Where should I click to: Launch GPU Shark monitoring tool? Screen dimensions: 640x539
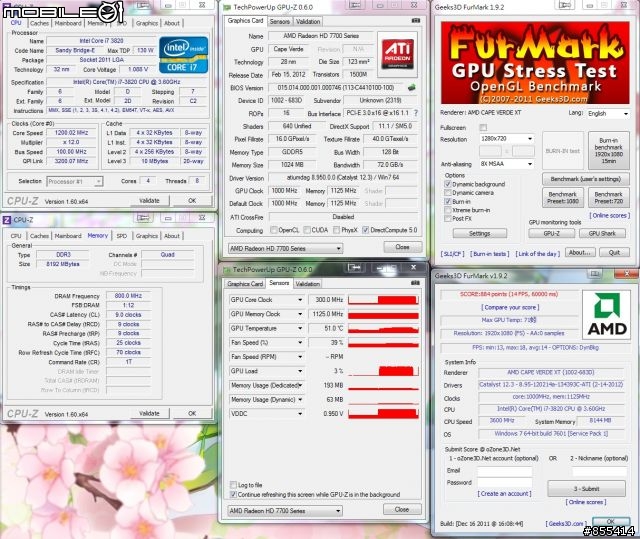pos(602,234)
